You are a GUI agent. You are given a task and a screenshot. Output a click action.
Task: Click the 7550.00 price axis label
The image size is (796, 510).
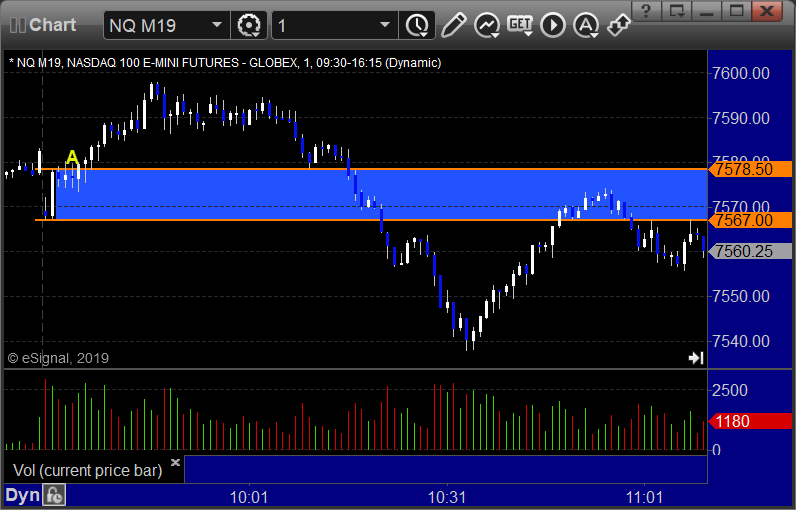tap(741, 296)
